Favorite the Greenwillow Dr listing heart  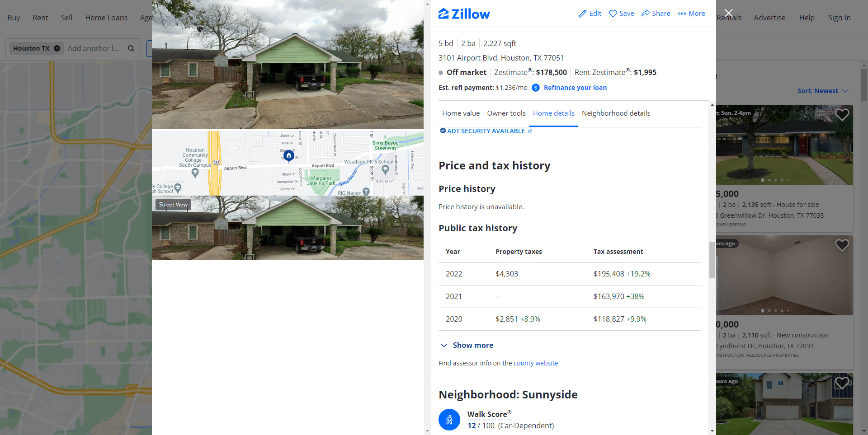coord(842,115)
